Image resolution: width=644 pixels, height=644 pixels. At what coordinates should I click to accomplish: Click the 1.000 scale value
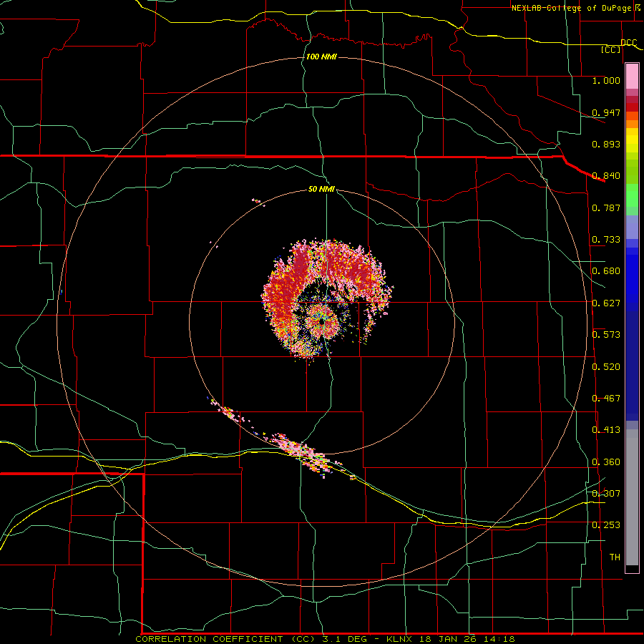[x=606, y=80]
